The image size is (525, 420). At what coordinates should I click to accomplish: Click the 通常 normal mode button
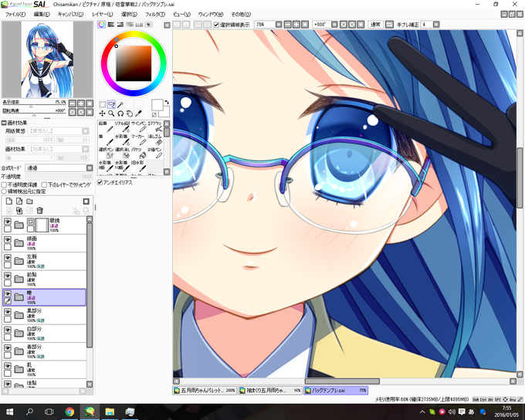click(x=376, y=25)
